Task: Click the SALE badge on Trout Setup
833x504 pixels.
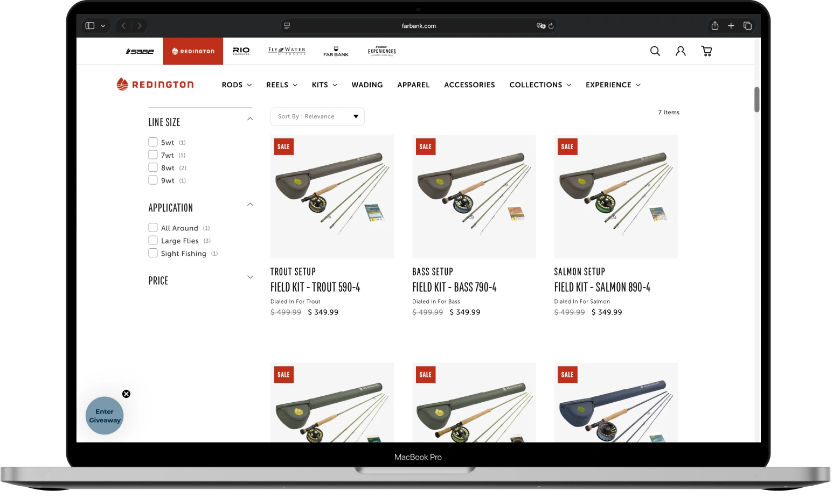Action: coord(283,146)
